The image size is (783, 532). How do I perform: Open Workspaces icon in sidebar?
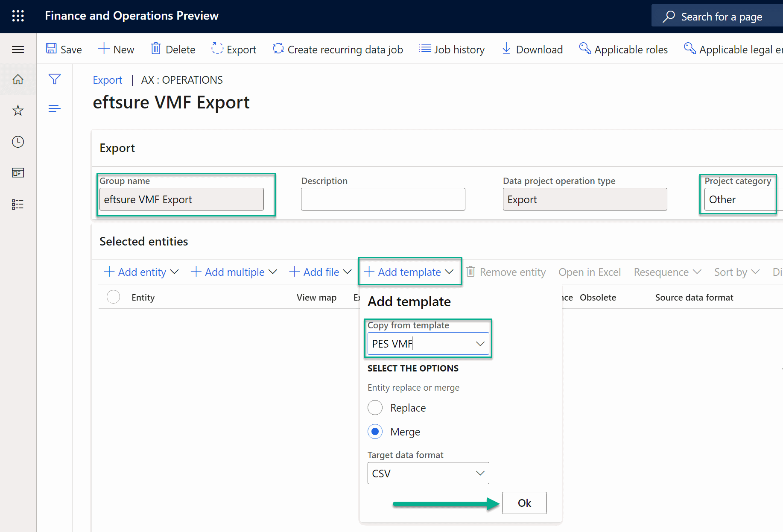point(18,173)
